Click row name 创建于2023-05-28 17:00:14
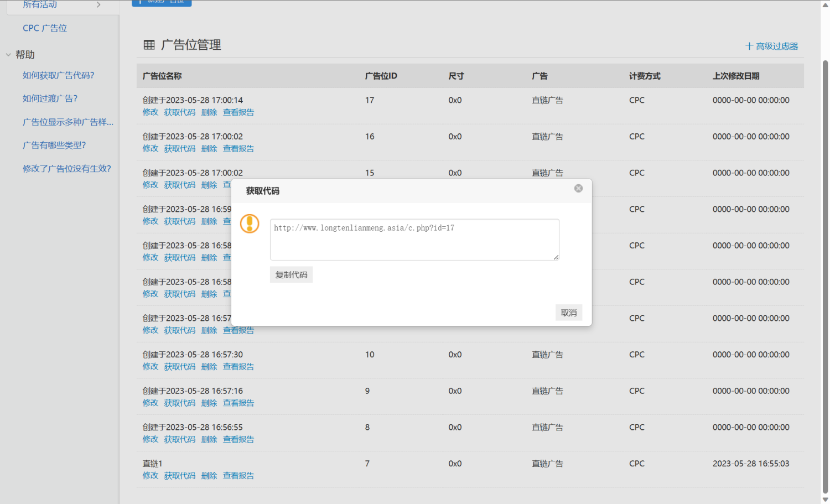 tap(193, 100)
